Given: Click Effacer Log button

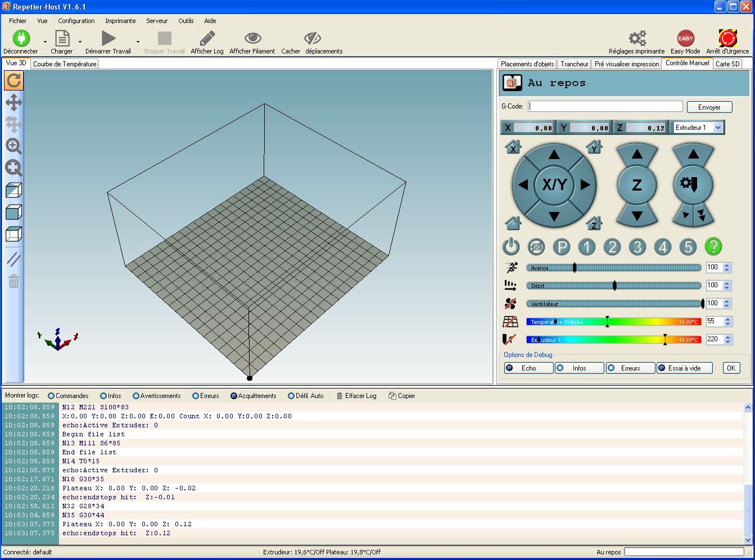Looking at the screenshot, I should tap(356, 396).
